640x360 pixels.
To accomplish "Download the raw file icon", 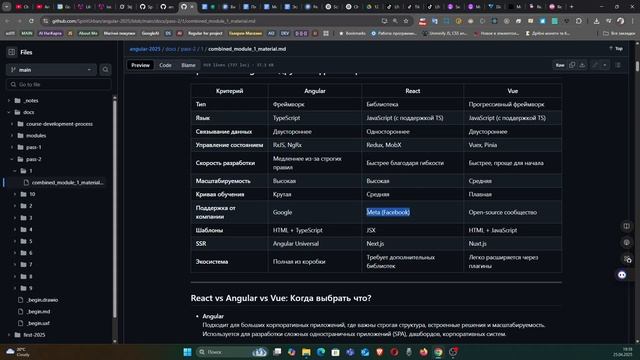I will (x=582, y=65).
